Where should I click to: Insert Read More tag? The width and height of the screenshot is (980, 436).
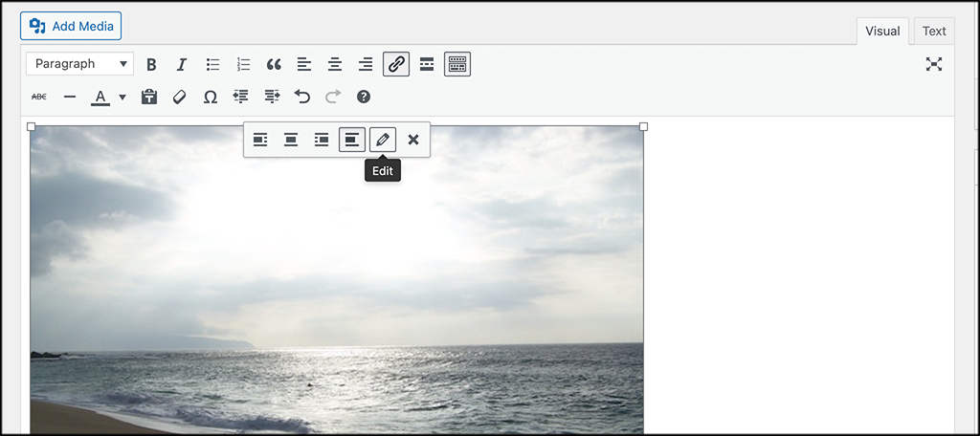427,64
